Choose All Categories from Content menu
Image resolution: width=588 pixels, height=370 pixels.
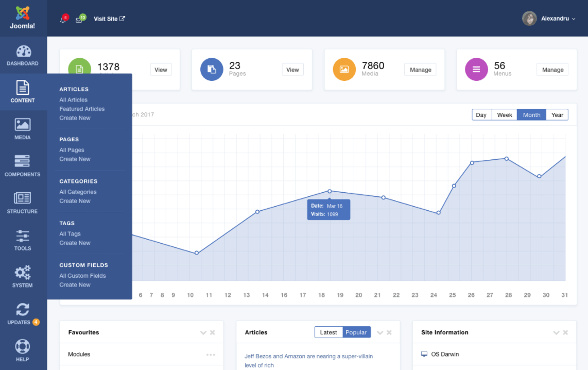pos(78,192)
